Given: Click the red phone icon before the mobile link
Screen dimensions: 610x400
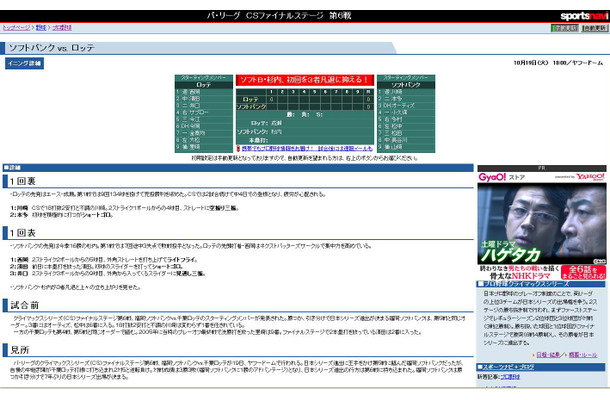Looking at the screenshot, I should (x=238, y=149).
